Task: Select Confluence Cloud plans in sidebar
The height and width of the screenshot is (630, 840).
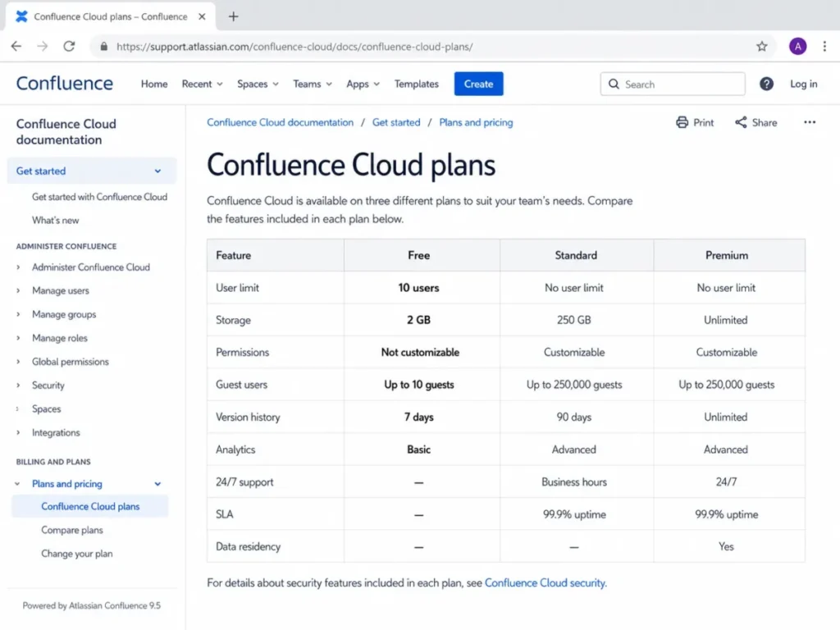Action: pyautogui.click(x=90, y=506)
